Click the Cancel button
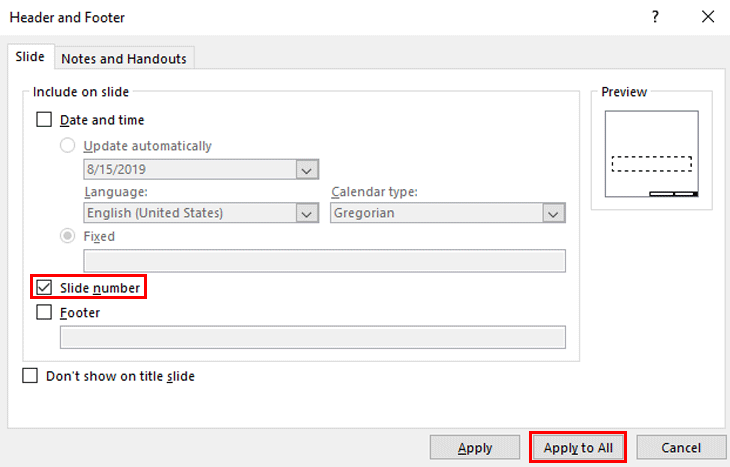The height and width of the screenshot is (467, 730). click(x=681, y=448)
